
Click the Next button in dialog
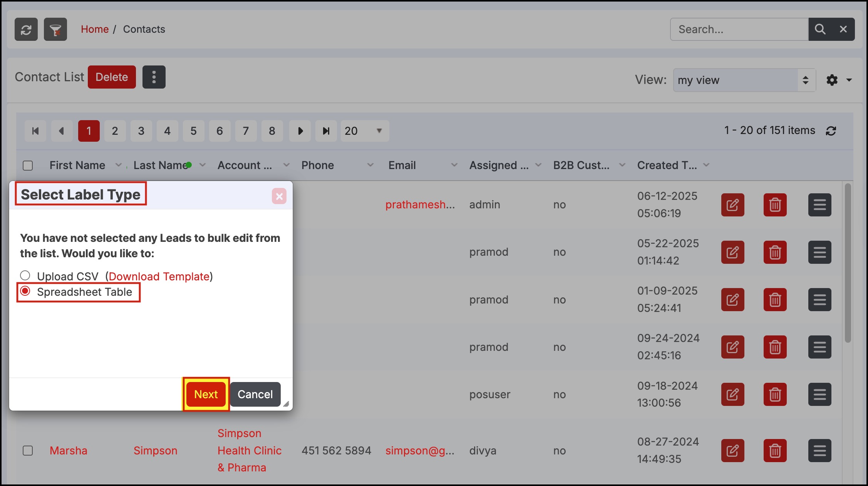pos(206,394)
